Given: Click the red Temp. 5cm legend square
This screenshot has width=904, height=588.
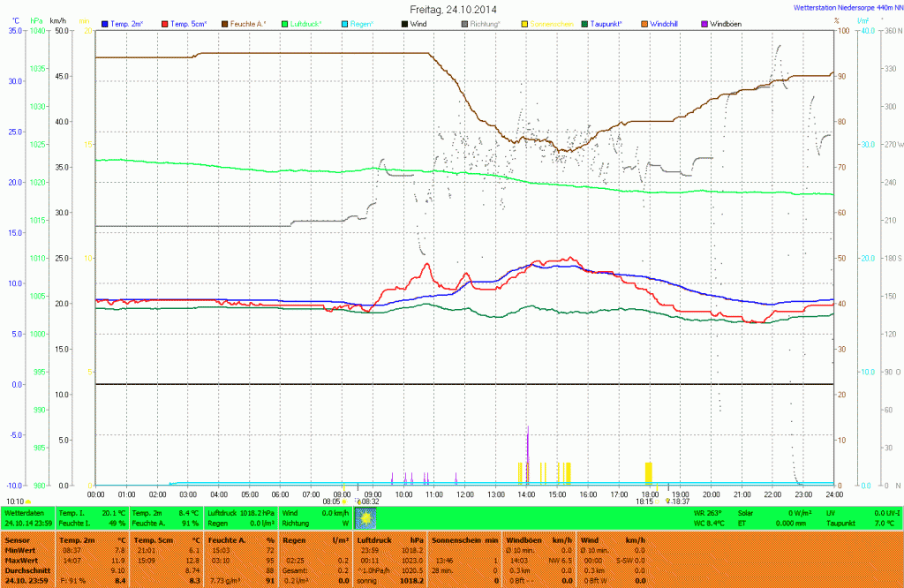Looking at the screenshot, I should click(x=164, y=23).
